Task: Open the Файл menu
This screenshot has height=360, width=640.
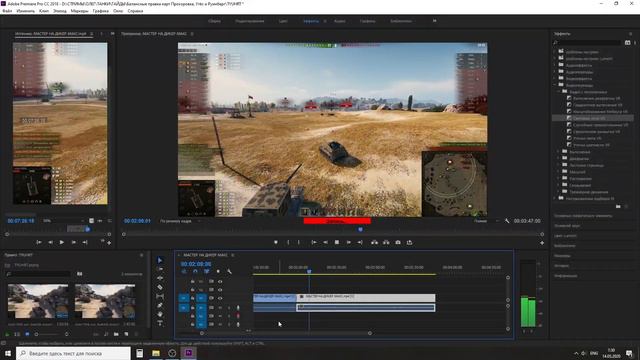Action: point(7,11)
